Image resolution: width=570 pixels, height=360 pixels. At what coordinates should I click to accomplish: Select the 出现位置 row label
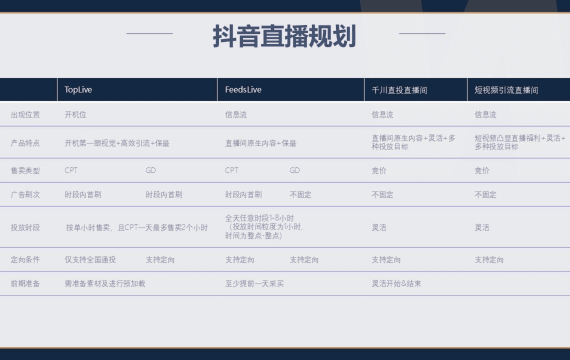point(25,115)
